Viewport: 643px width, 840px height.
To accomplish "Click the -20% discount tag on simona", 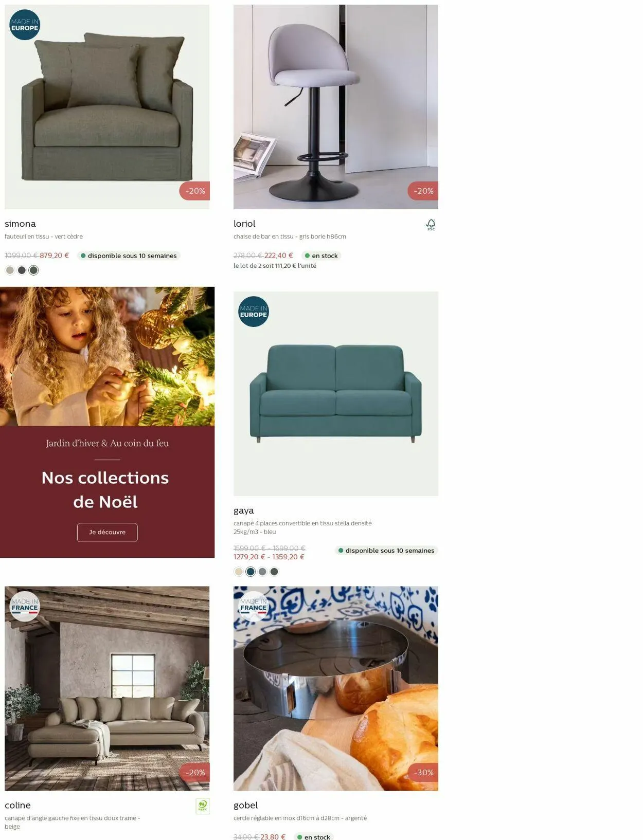I will (x=194, y=191).
